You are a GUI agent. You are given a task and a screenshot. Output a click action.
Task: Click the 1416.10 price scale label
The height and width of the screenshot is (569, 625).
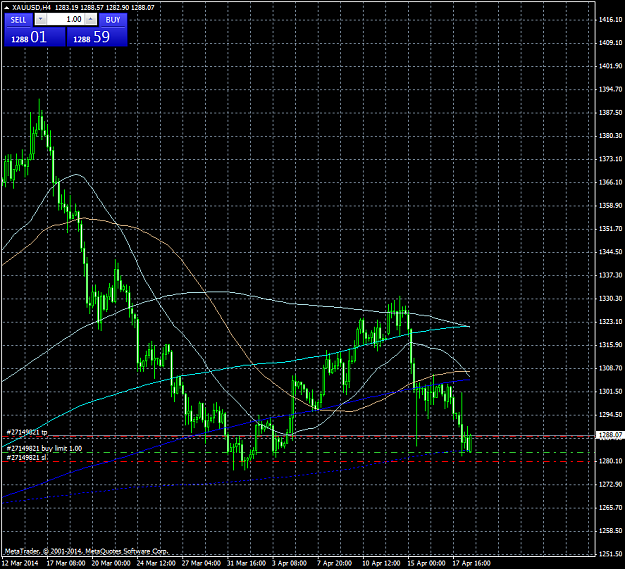pos(610,19)
